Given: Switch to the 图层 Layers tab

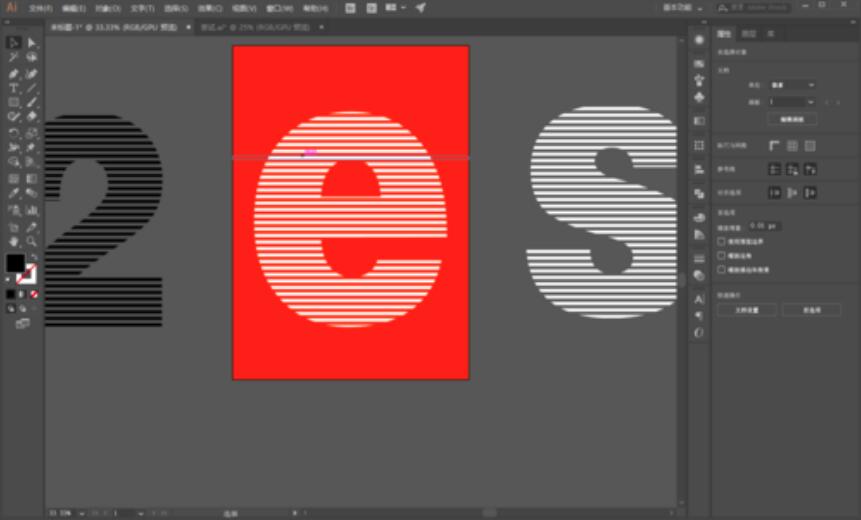Looking at the screenshot, I should (749, 34).
